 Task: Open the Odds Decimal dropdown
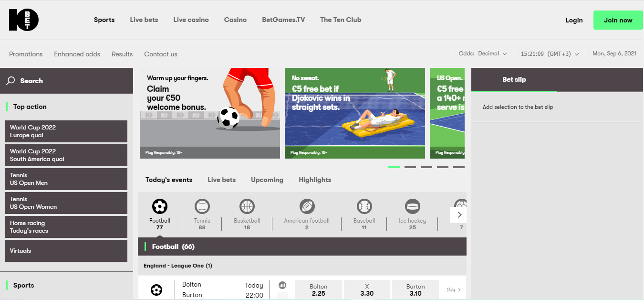(x=483, y=54)
